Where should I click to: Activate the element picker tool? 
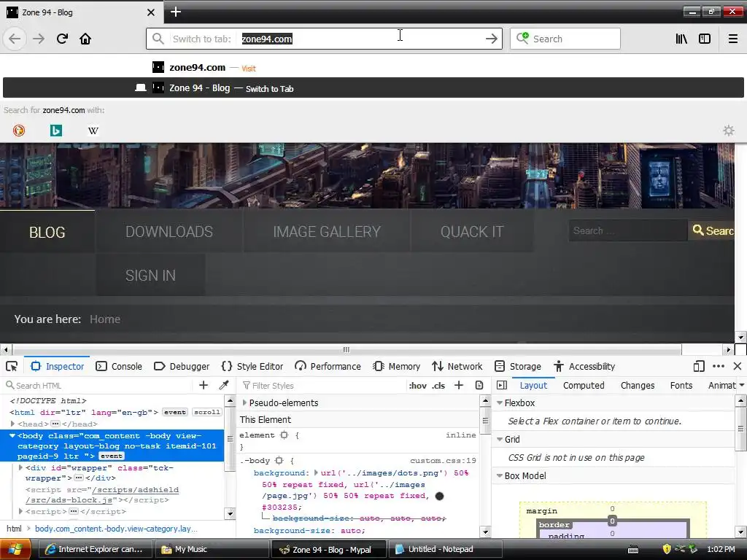coord(12,366)
